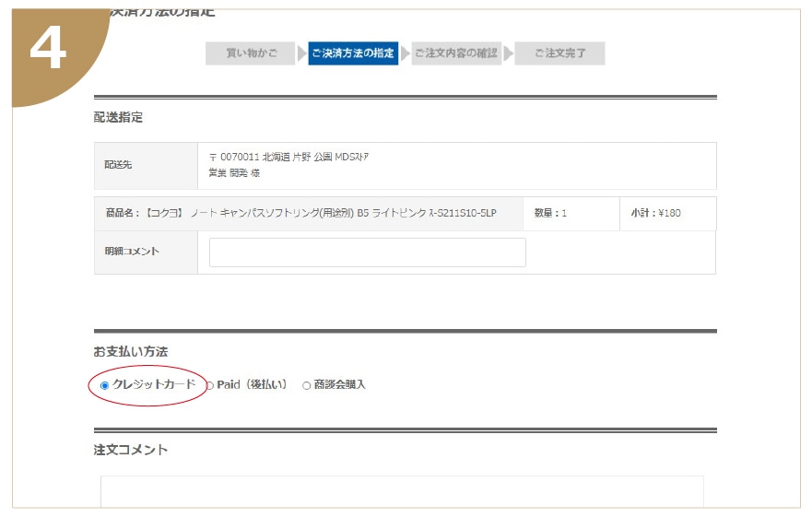Click the 明細コメント row label
This screenshot has width=812, height=517.
click(132, 252)
